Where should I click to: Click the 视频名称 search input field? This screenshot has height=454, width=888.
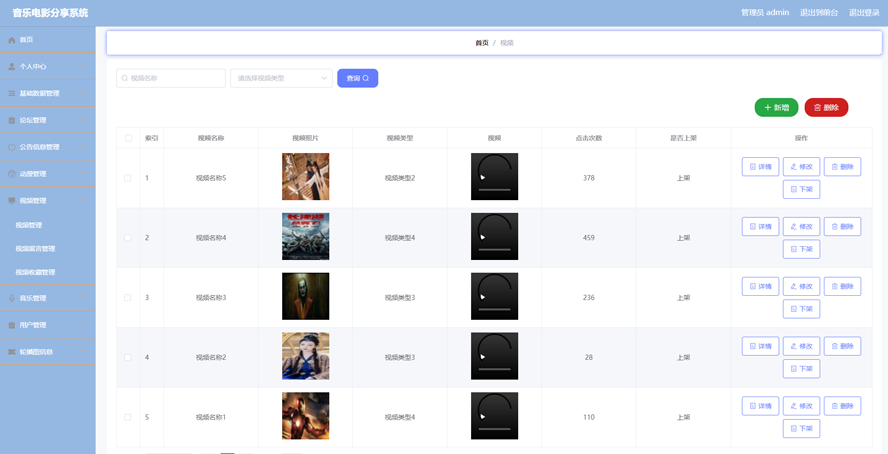pyautogui.click(x=171, y=78)
